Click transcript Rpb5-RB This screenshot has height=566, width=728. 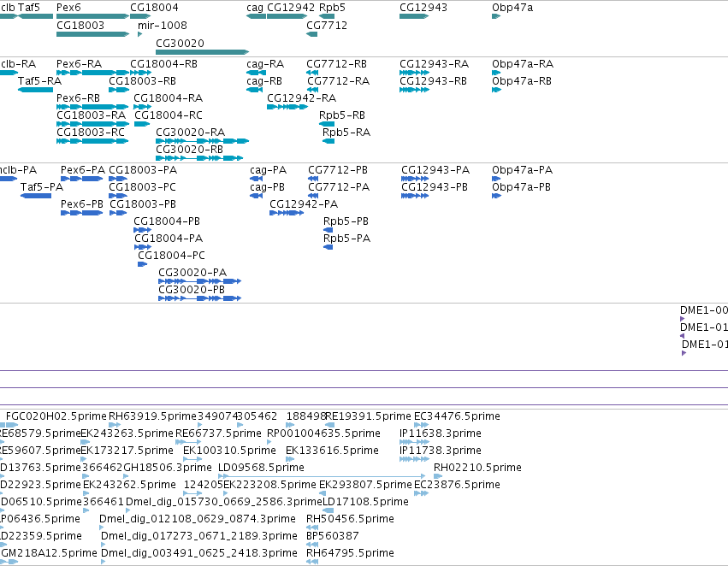pyautogui.click(x=342, y=115)
